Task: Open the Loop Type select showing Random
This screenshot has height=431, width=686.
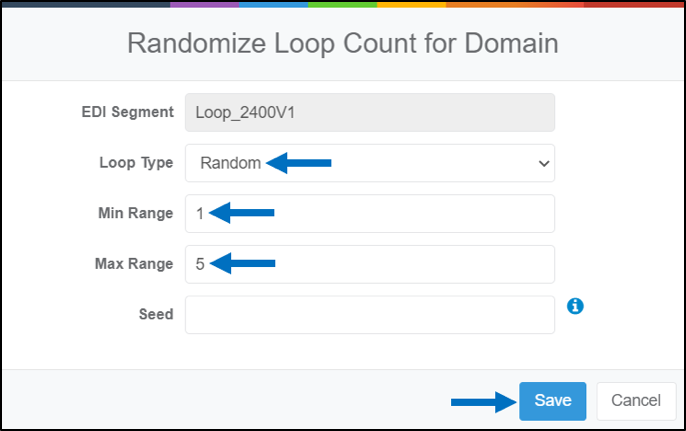Action: click(x=370, y=163)
